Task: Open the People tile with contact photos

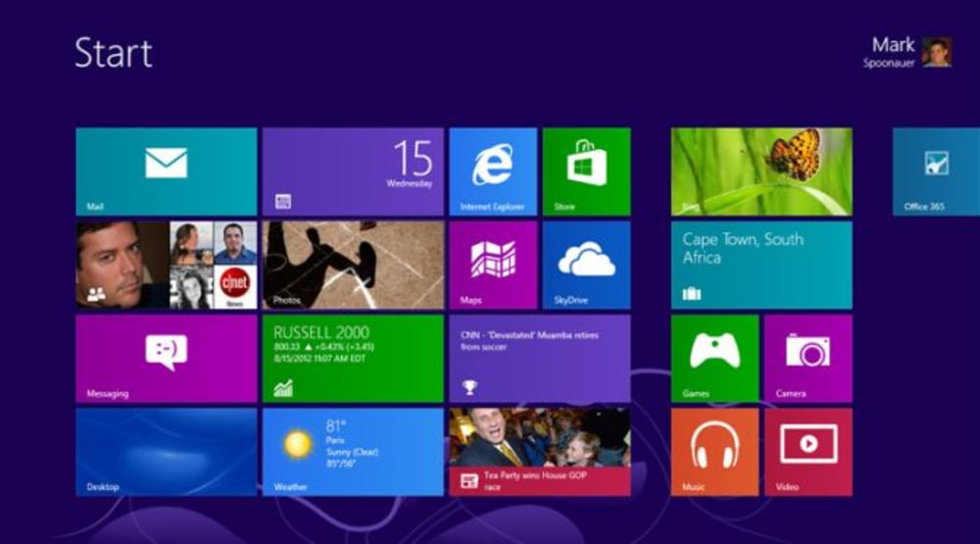Action: click(167, 265)
